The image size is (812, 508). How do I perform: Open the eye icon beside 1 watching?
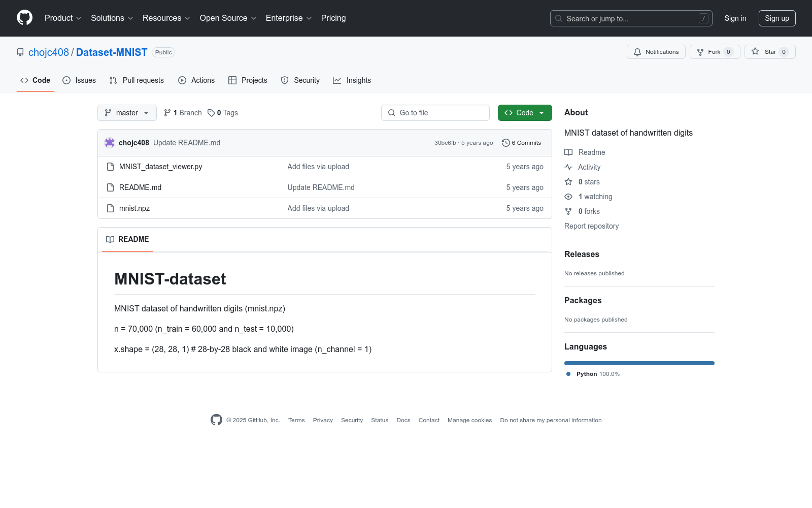[568, 197]
